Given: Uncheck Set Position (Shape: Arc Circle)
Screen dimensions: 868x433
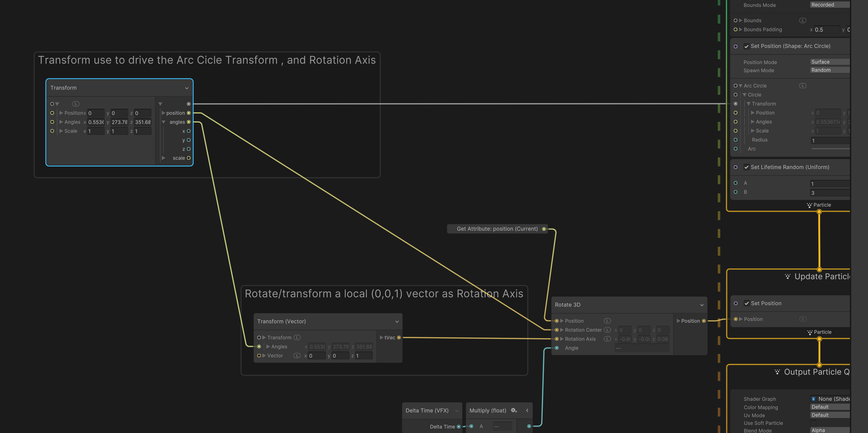Looking at the screenshot, I should point(747,46).
